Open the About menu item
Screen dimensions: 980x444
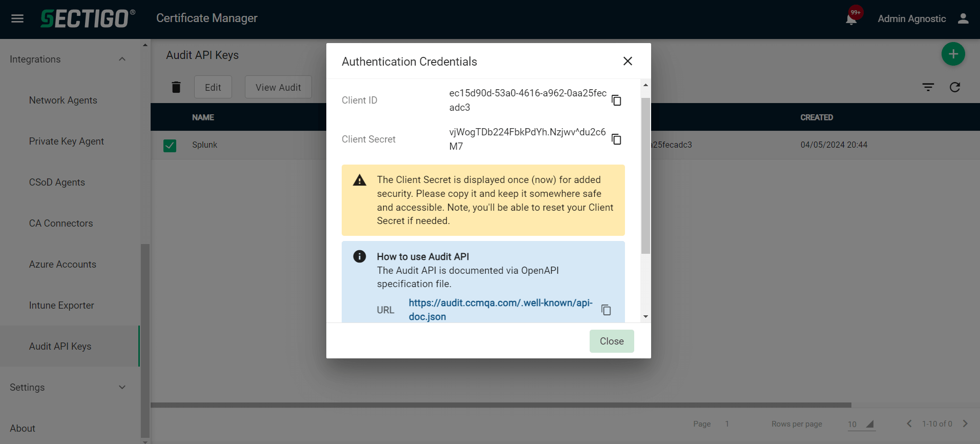coord(23,428)
